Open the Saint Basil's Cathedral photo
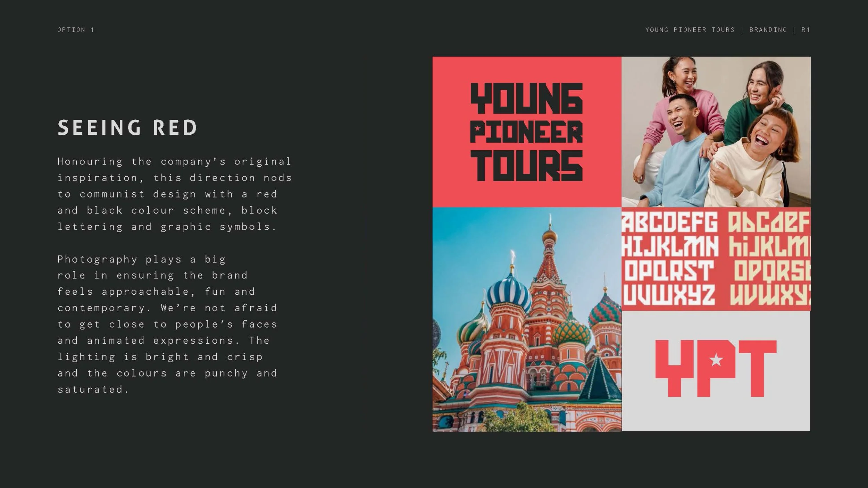Screen dimensions: 868x488 point(527,319)
